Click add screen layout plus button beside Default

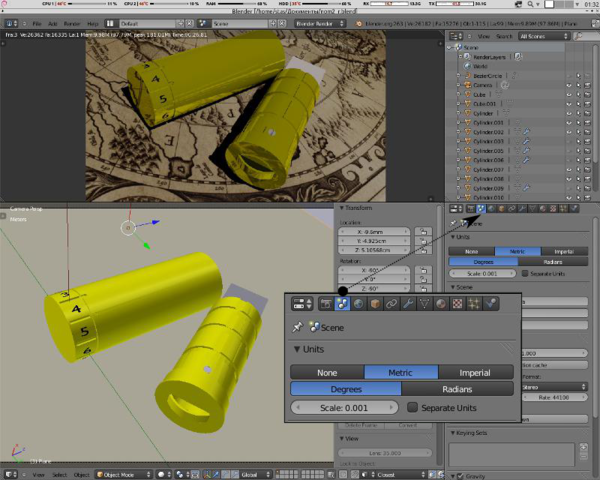click(181, 24)
